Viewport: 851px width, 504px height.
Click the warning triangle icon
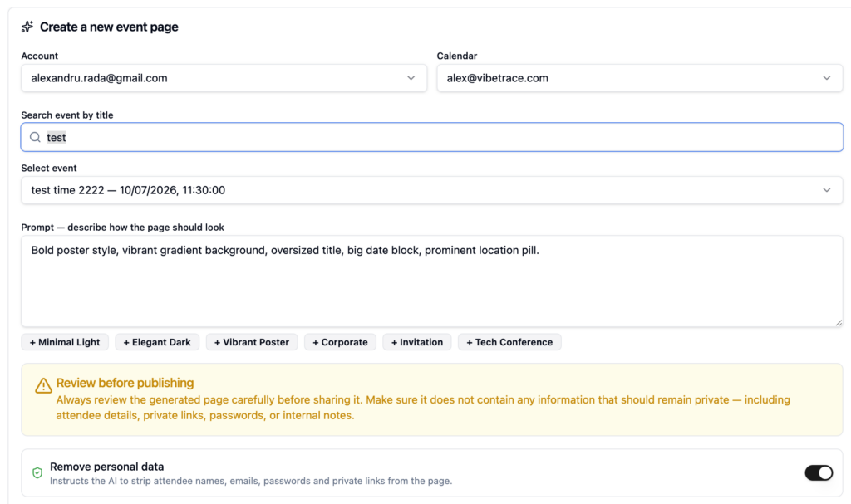point(43,385)
